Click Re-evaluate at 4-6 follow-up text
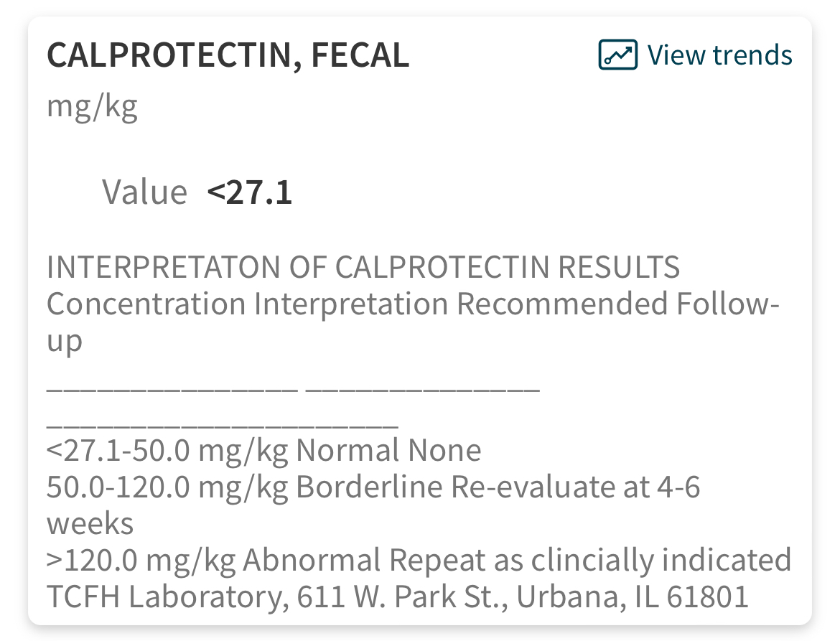Viewport: 840px width, 641px height. tap(575, 487)
